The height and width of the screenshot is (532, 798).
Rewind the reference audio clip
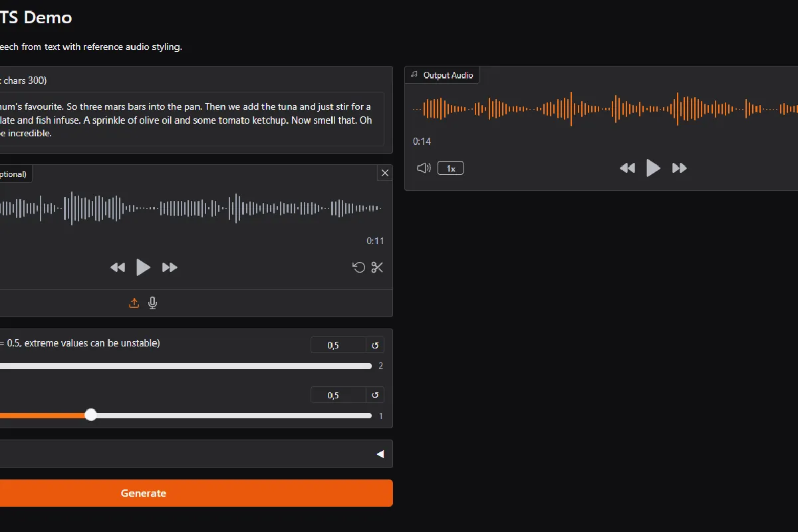118,267
